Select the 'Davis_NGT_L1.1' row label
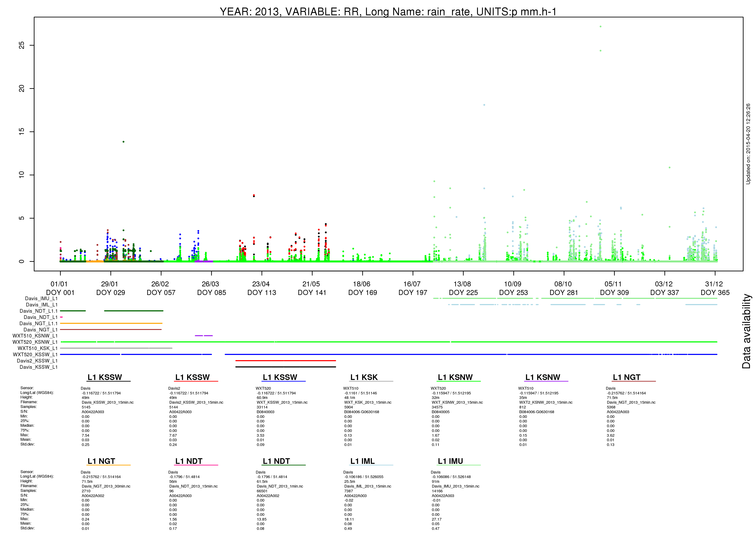Viewport: 756px width, 535px height. coord(39,323)
